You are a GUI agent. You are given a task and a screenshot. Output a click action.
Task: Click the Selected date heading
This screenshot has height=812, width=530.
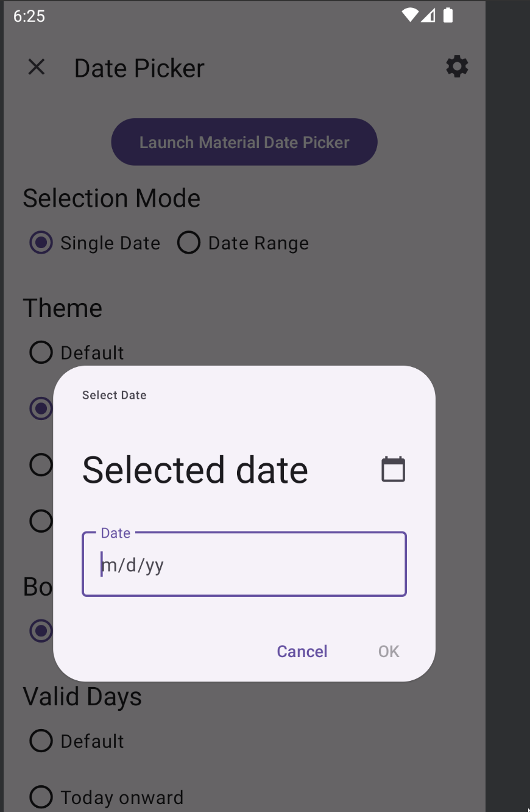[x=195, y=469]
